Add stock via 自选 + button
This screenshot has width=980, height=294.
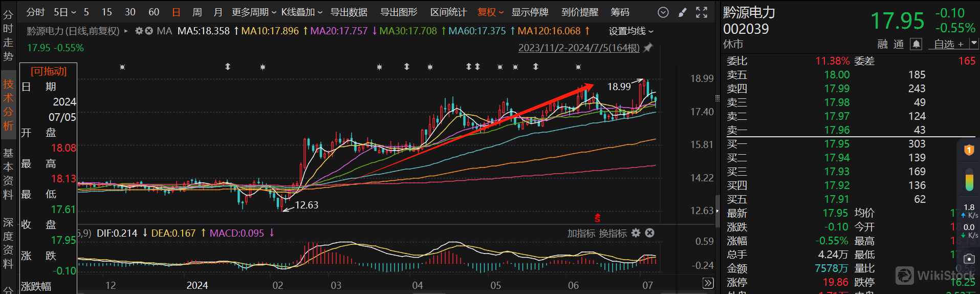pos(949,45)
